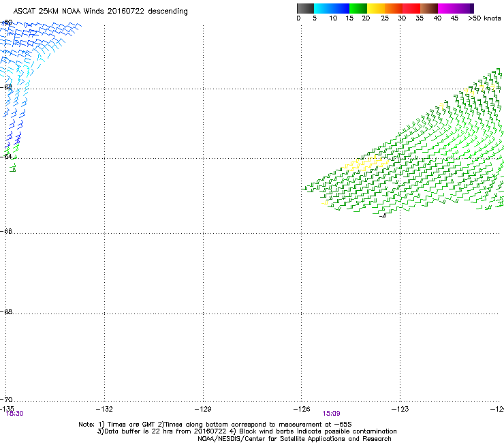Click legend tick label 25
The height and width of the screenshot is (443, 504).
(x=385, y=18)
